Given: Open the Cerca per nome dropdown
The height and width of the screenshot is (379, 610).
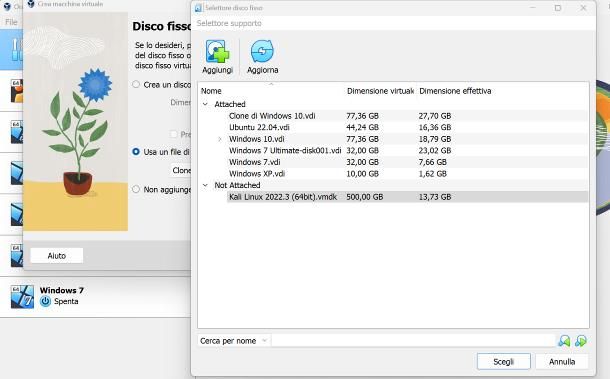Looking at the screenshot, I should tap(233, 341).
